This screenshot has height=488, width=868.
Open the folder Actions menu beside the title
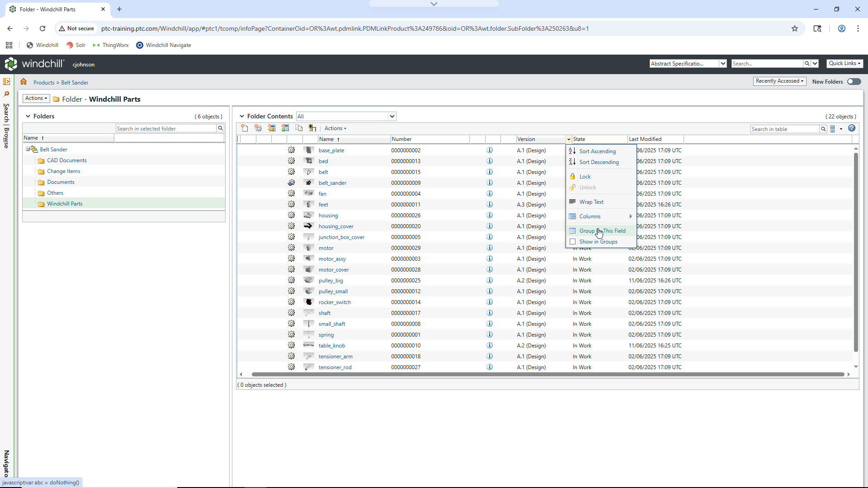point(36,99)
